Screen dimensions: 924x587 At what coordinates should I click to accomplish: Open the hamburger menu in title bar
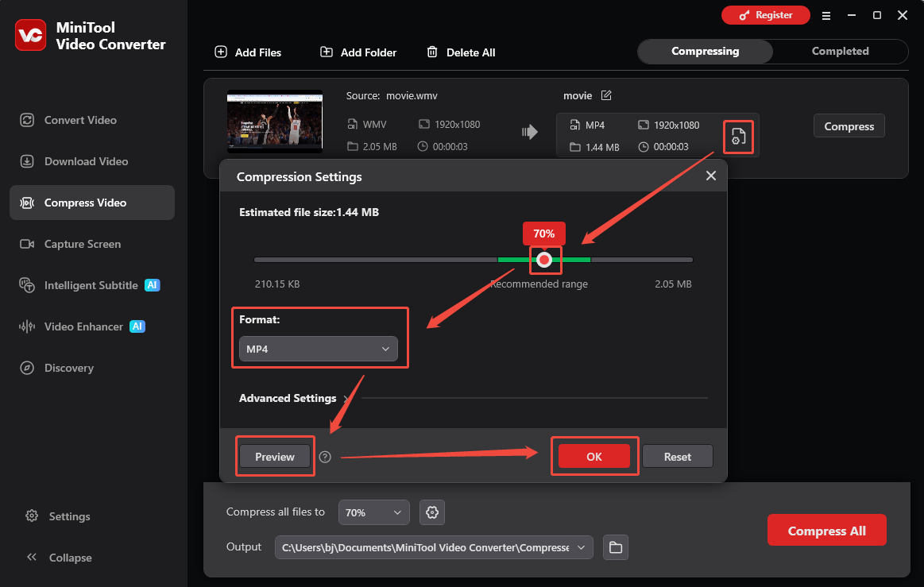point(826,16)
